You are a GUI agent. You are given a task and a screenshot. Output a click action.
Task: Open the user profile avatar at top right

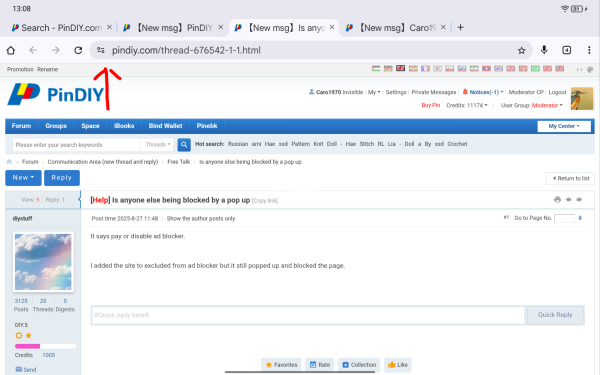[x=582, y=98]
